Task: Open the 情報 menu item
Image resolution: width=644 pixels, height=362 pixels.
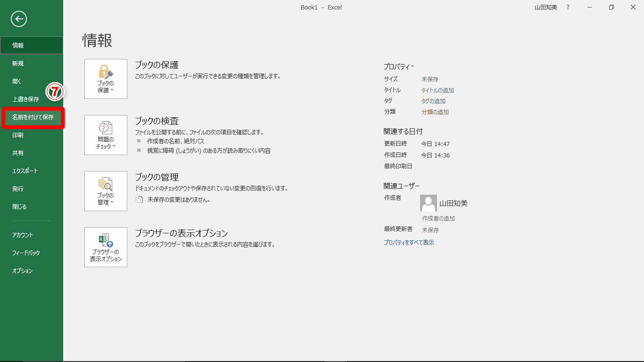Action: pyautogui.click(x=32, y=45)
